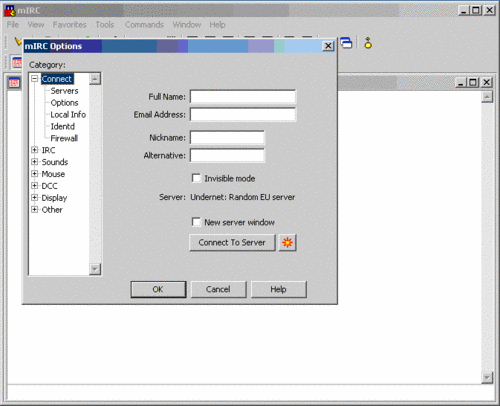Click the yellow figure icon in mIRC toolbar
The height and width of the screenshot is (406, 500).
tap(368, 43)
